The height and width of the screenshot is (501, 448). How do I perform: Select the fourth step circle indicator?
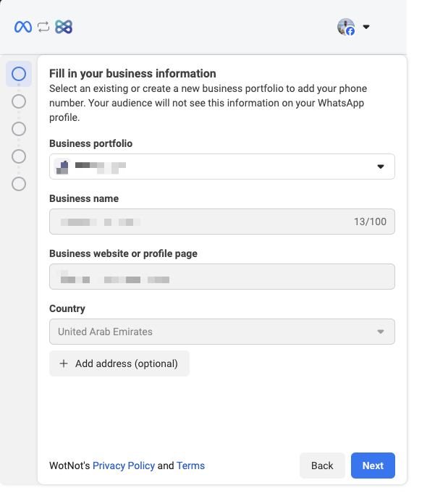[19, 156]
